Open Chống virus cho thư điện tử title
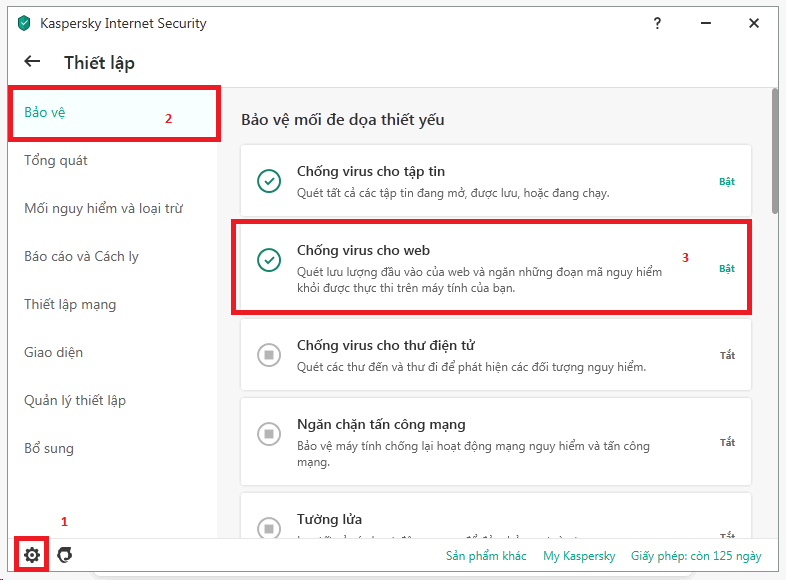Image resolution: width=786 pixels, height=580 pixels. pyautogui.click(x=385, y=345)
